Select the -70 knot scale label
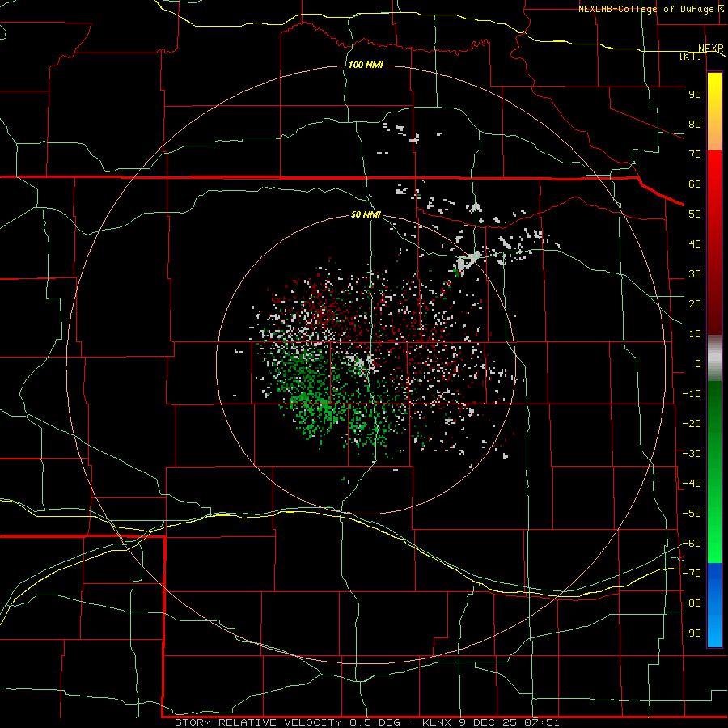The image size is (728, 728). 692,574
